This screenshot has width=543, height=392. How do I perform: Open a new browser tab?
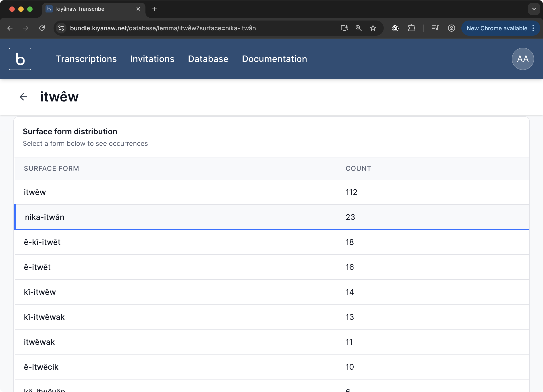[154, 9]
